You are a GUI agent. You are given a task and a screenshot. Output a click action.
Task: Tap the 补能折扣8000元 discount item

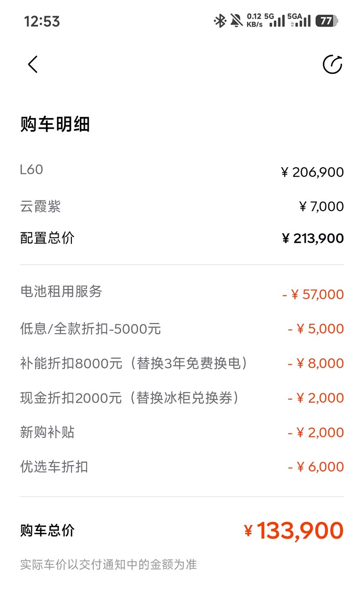[x=133, y=363]
